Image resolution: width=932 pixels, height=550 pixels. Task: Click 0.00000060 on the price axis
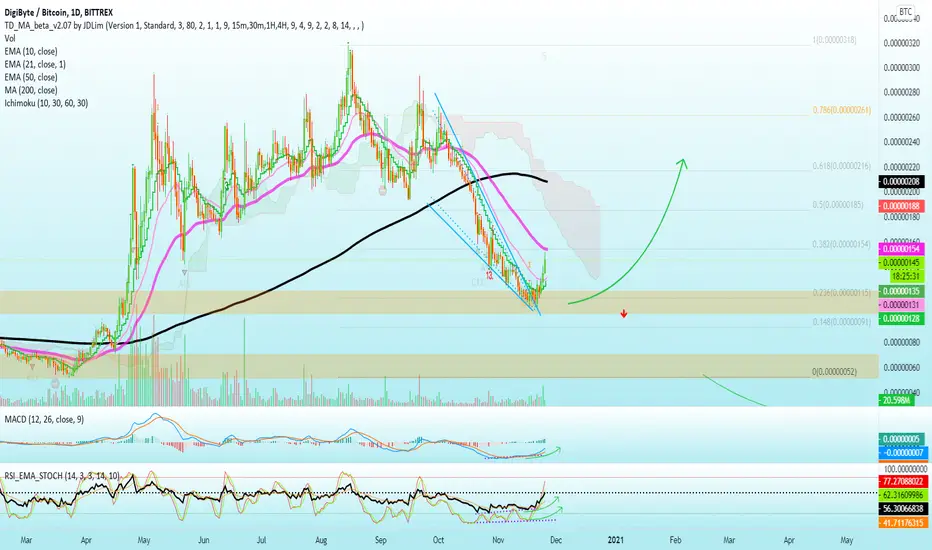(902, 367)
